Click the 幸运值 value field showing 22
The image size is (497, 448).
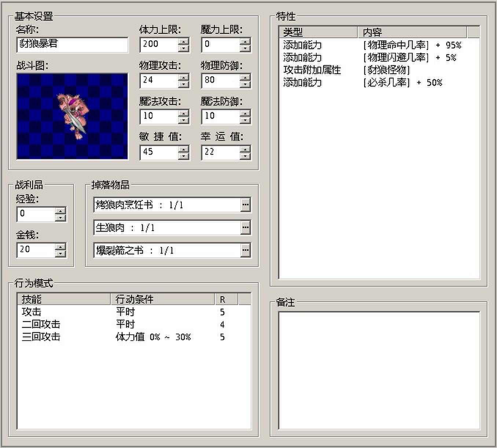click(221, 152)
